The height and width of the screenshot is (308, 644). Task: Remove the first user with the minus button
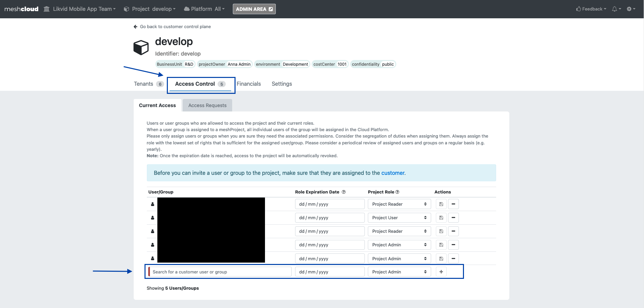click(453, 204)
